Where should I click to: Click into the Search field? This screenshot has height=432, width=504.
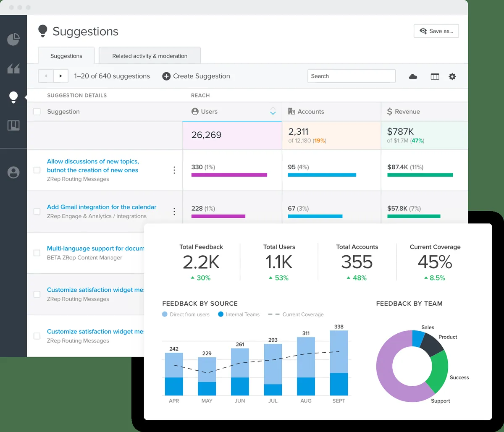point(351,76)
